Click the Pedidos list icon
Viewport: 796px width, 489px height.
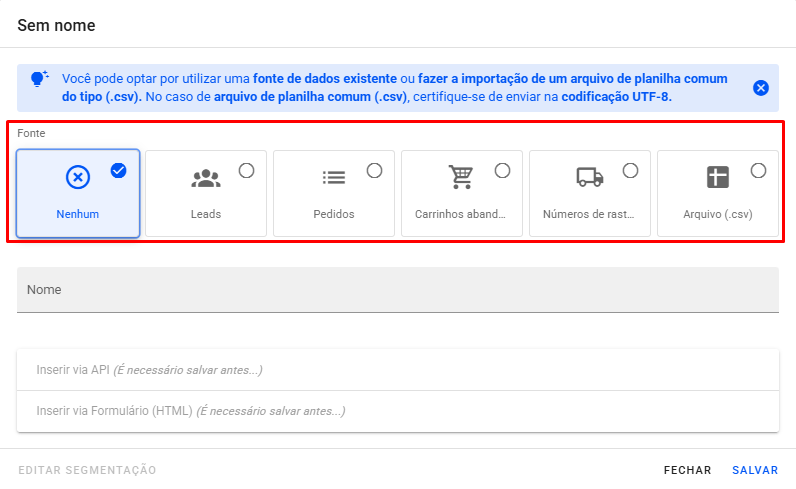point(333,177)
